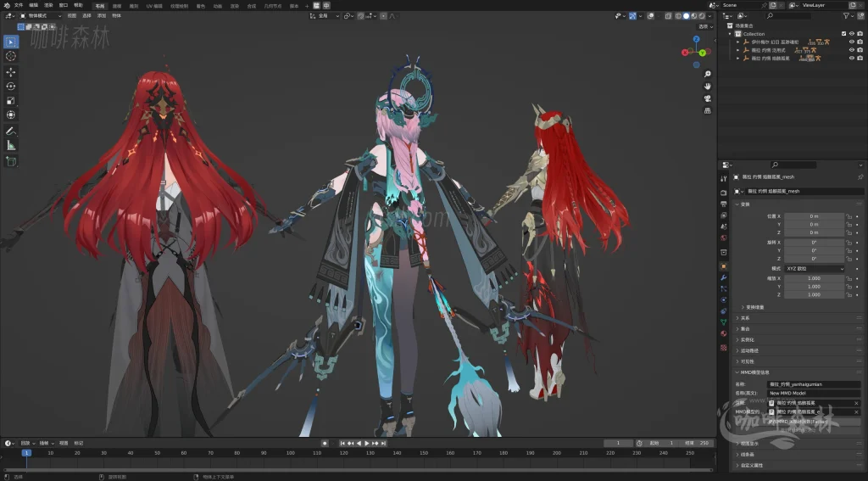This screenshot has width=868, height=481.
Task: Switch perspective/orthographic with the grid gizmo
Action: coord(708,110)
